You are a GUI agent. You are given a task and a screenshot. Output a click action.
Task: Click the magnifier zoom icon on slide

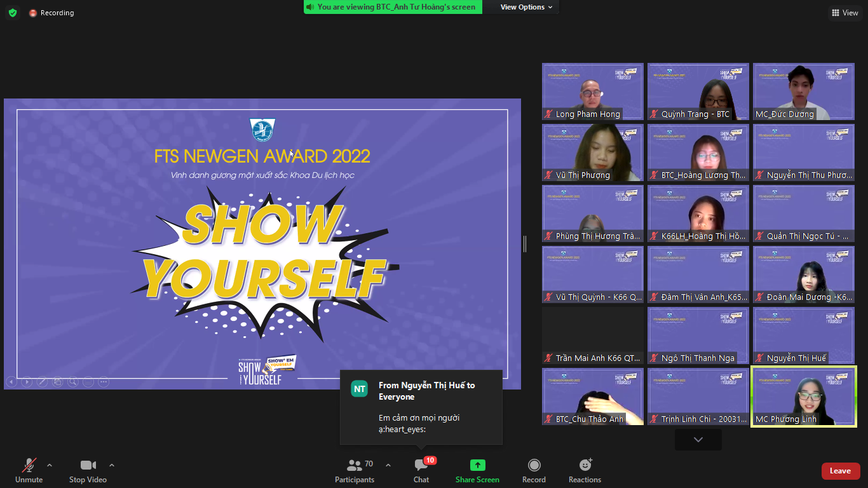pos(73,382)
